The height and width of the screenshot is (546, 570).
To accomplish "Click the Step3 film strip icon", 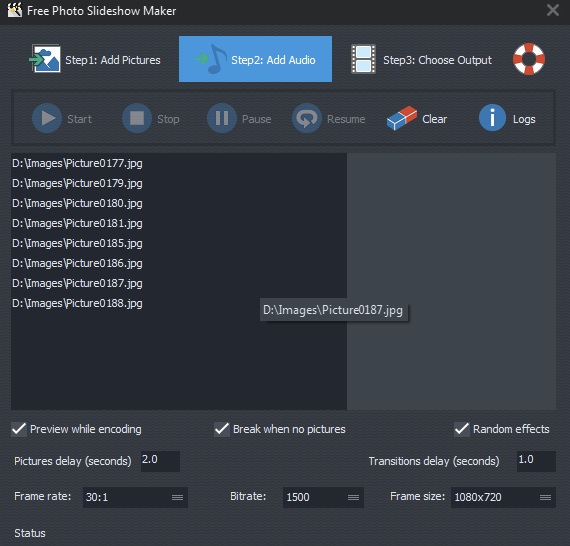I will 363,59.
